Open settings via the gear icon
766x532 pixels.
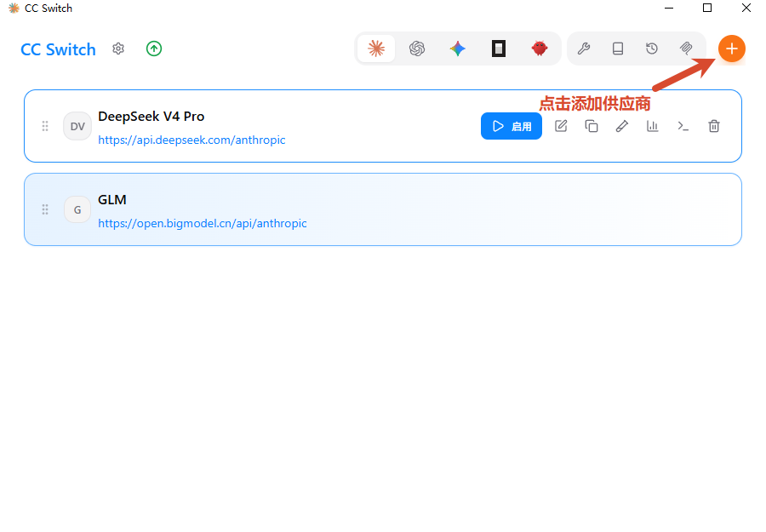point(118,49)
